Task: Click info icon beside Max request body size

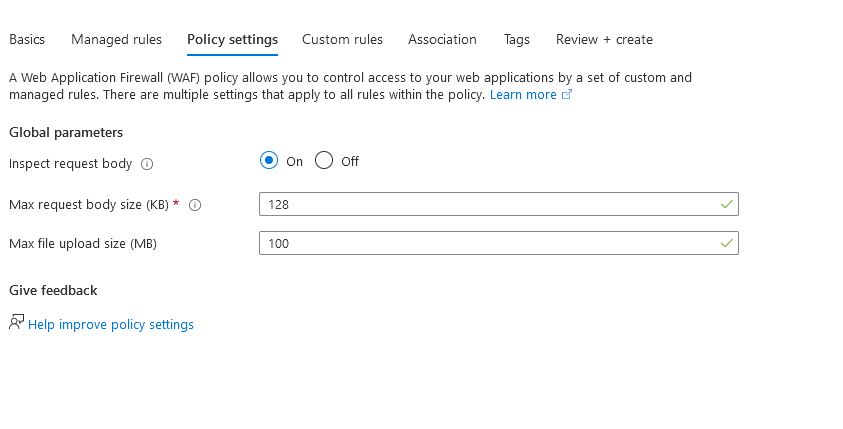Action: click(195, 205)
